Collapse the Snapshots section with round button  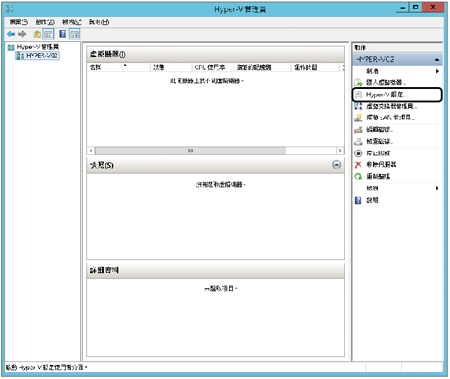click(x=337, y=165)
